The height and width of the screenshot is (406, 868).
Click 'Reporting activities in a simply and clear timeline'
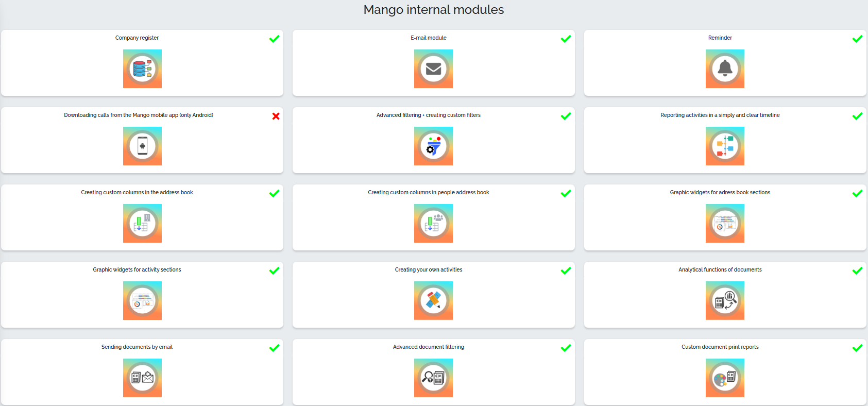(720, 115)
